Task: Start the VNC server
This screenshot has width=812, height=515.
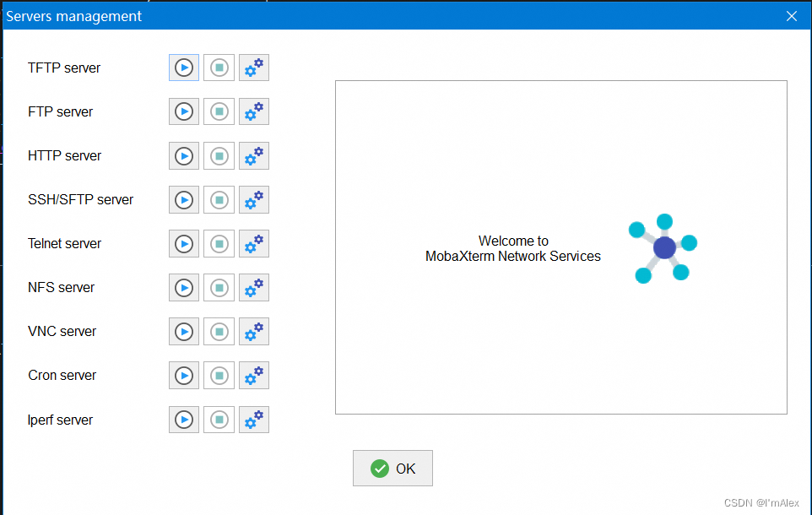Action: click(184, 332)
